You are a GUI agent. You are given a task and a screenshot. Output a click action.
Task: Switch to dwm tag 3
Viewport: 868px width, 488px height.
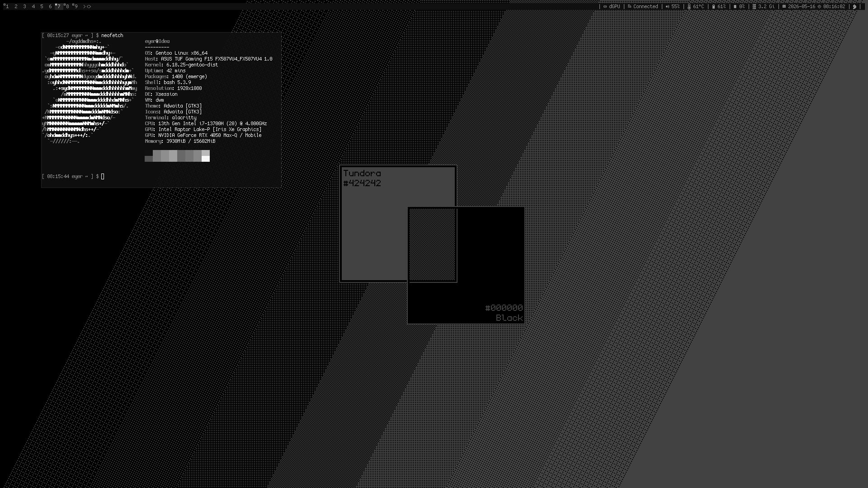tap(24, 6)
